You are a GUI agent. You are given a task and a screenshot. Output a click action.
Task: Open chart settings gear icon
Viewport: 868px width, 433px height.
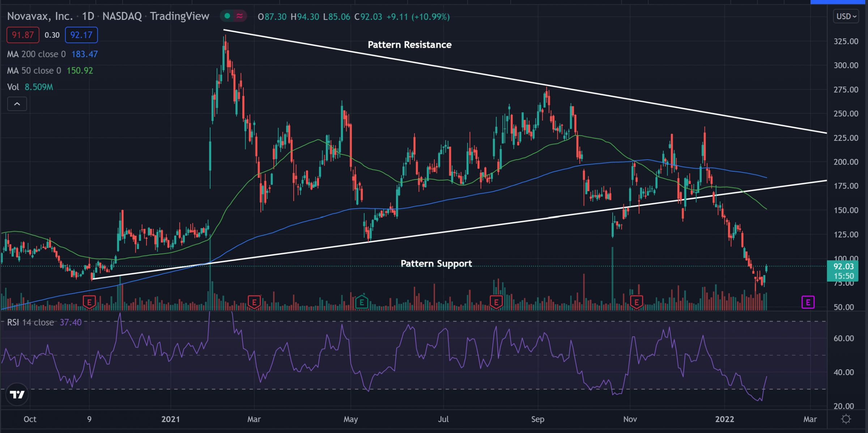click(846, 419)
